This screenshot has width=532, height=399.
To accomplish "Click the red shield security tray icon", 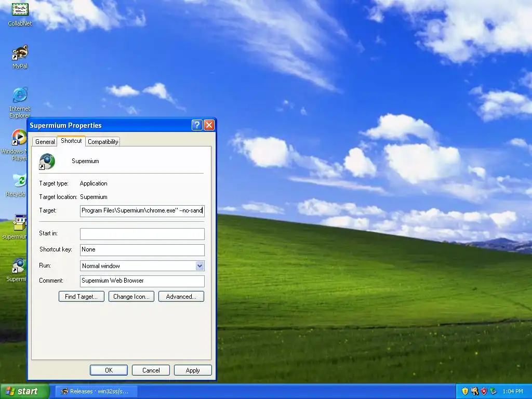I will click(x=484, y=391).
